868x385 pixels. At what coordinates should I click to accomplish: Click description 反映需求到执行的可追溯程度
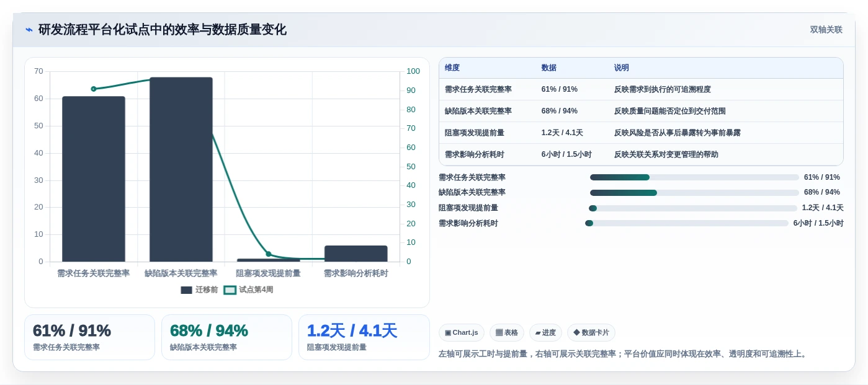point(663,89)
